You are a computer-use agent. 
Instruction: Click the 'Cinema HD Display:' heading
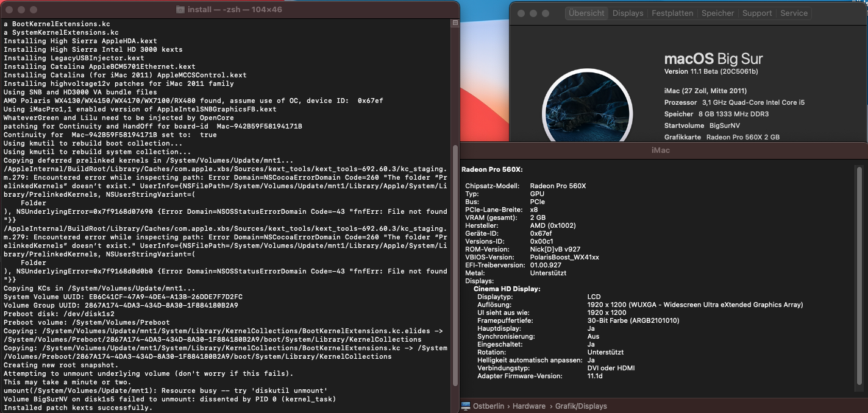(507, 289)
